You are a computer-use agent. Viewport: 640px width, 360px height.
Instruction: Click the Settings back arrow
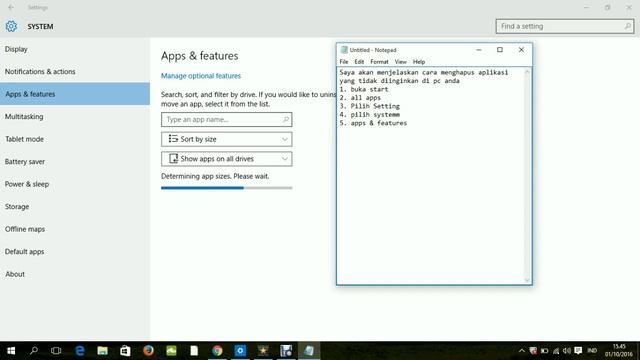point(11,7)
